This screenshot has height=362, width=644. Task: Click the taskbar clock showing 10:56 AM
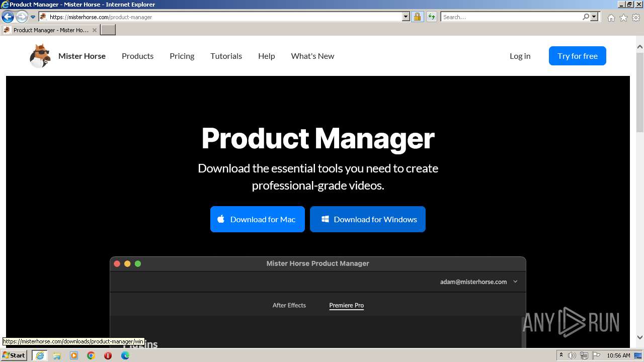pos(618,355)
